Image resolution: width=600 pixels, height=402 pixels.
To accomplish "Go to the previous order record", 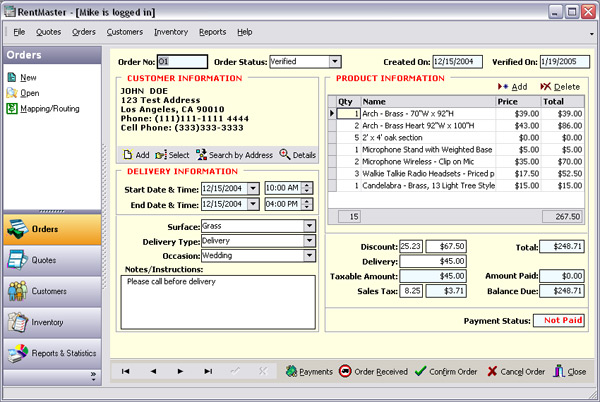I will point(153,371).
